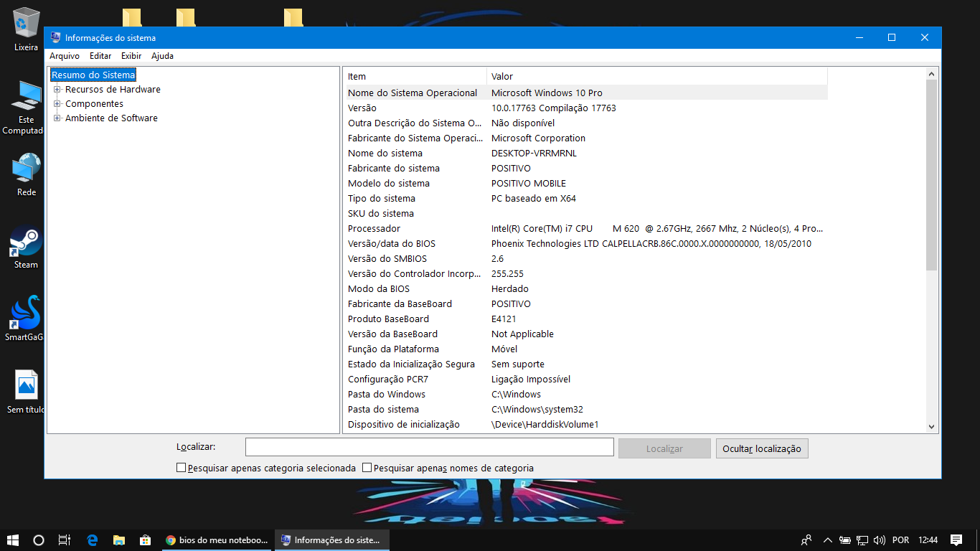
Task: Click the Valor column header
Action: [x=657, y=76]
